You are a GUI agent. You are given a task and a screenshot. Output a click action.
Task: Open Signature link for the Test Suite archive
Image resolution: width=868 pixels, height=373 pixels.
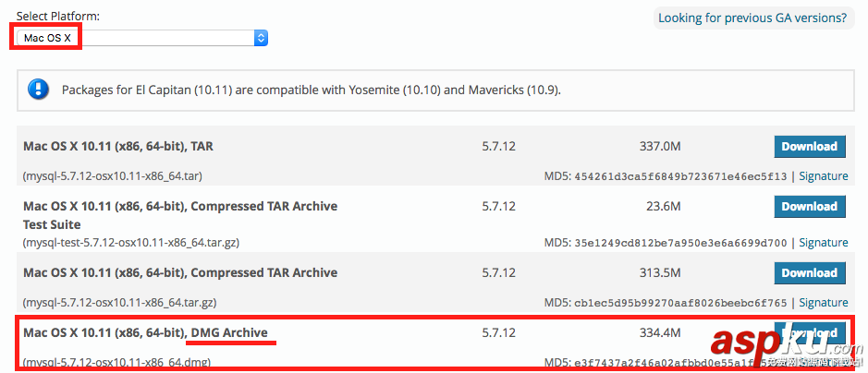tap(823, 243)
